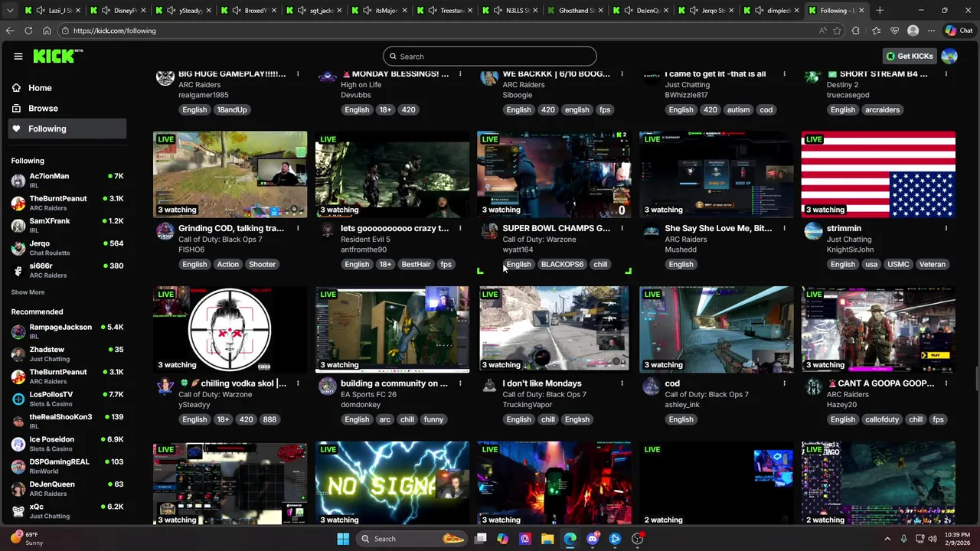Expand Show more in Following list
The width and height of the screenshot is (980, 551).
click(x=28, y=292)
